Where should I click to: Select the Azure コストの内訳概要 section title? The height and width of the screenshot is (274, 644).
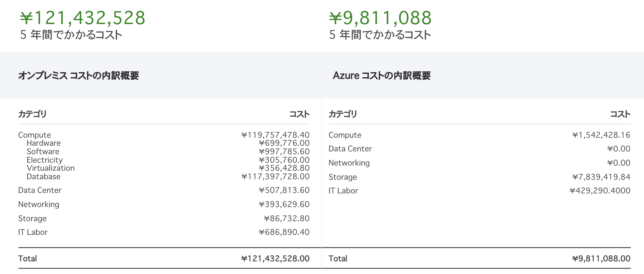point(381,75)
